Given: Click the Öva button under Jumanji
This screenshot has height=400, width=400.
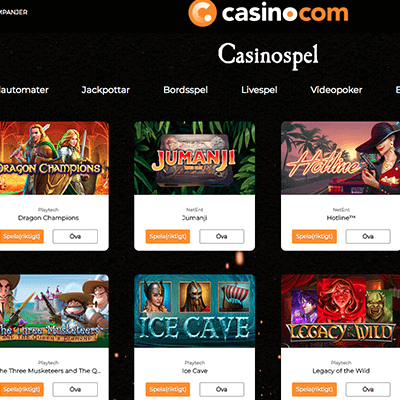Looking at the screenshot, I should (x=222, y=236).
